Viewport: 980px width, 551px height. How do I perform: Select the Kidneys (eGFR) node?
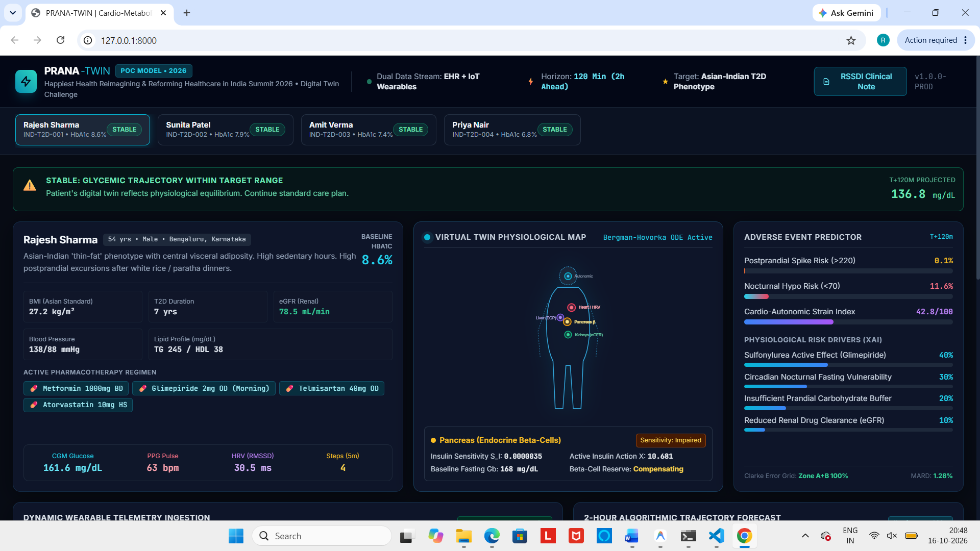coord(568,335)
